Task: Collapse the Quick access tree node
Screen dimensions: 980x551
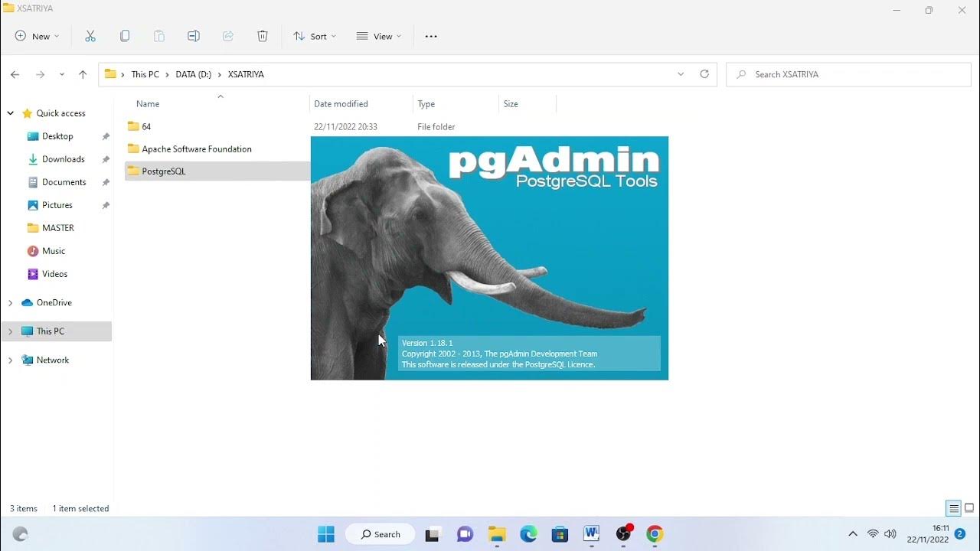Action: point(11,113)
